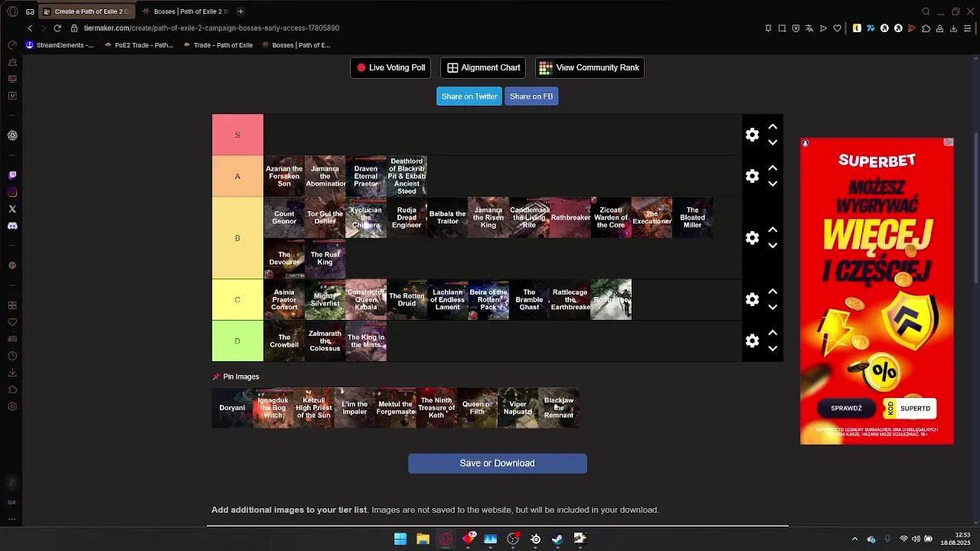980x551 pixels.
Task: Click View Community Rank button
Action: (x=590, y=68)
